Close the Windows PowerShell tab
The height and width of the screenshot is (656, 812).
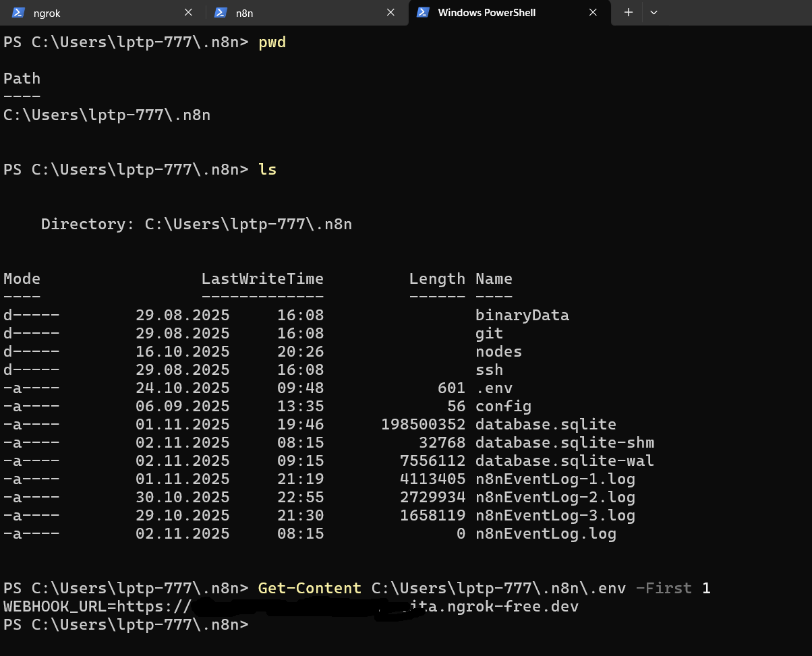(593, 12)
